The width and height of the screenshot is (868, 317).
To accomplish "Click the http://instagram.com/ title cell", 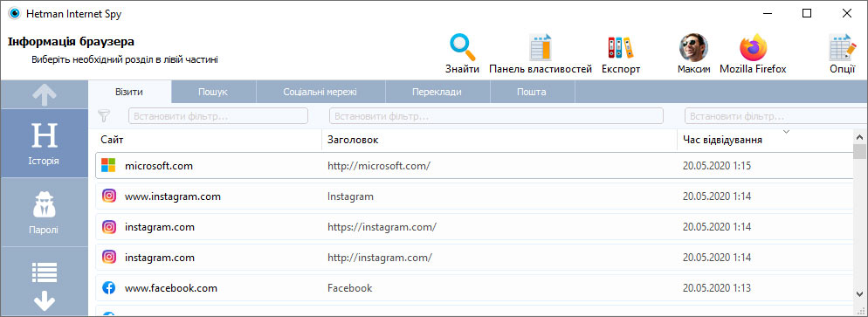I will (x=380, y=258).
